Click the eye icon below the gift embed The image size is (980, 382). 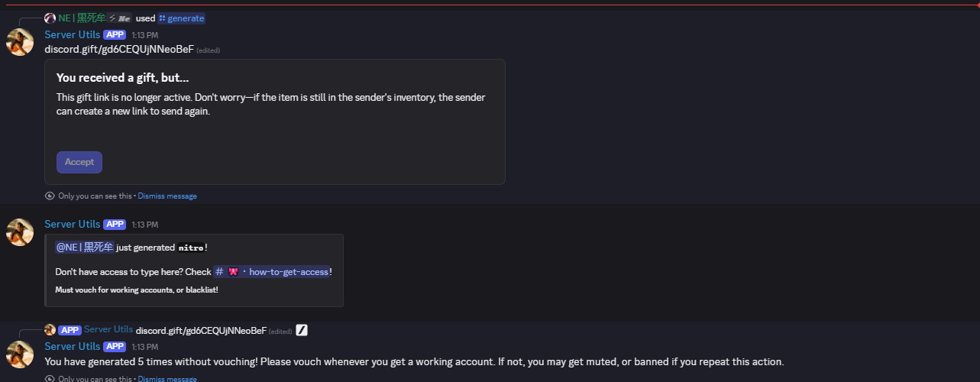tap(50, 196)
